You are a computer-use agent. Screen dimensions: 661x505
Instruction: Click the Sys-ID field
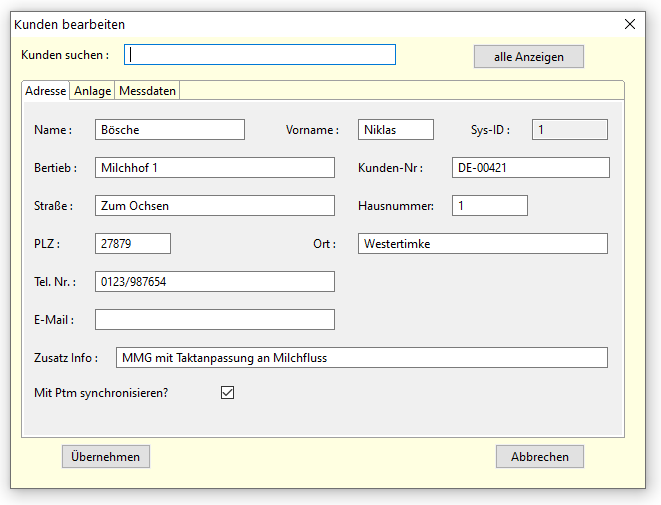(570, 129)
